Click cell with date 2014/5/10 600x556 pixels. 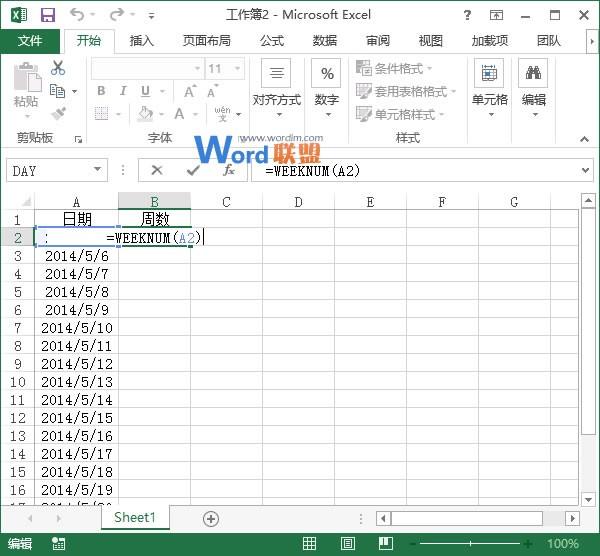click(77, 328)
